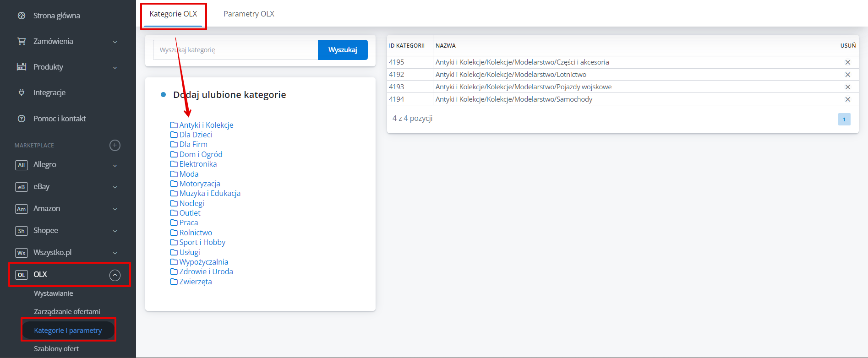The image size is (868, 358).
Task: Switch to Kategorie OLX tab
Action: click(x=173, y=14)
